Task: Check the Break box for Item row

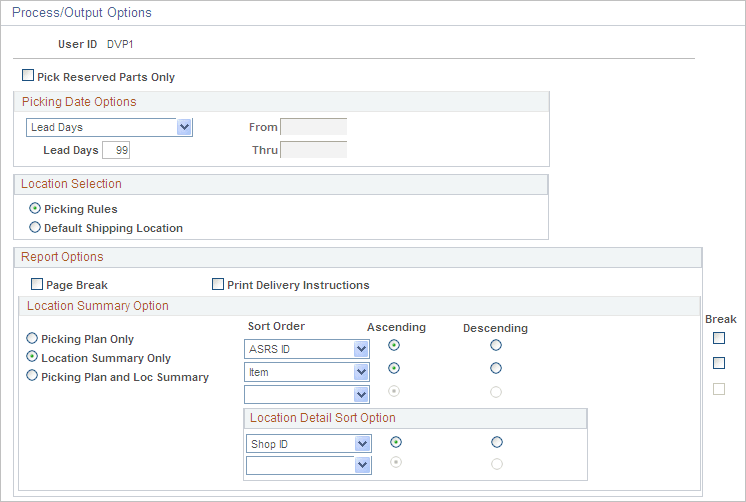Action: [719, 363]
